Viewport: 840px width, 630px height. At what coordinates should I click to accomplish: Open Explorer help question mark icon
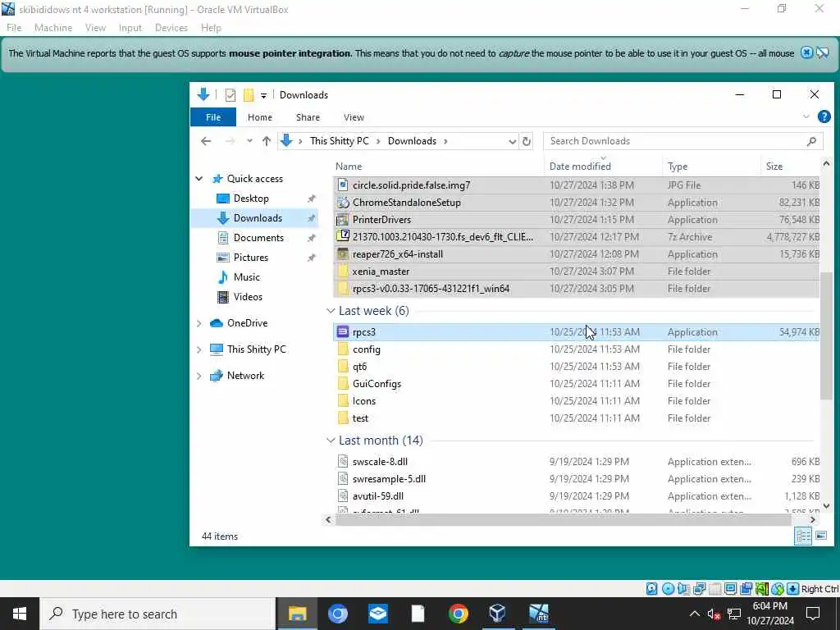[x=824, y=116]
